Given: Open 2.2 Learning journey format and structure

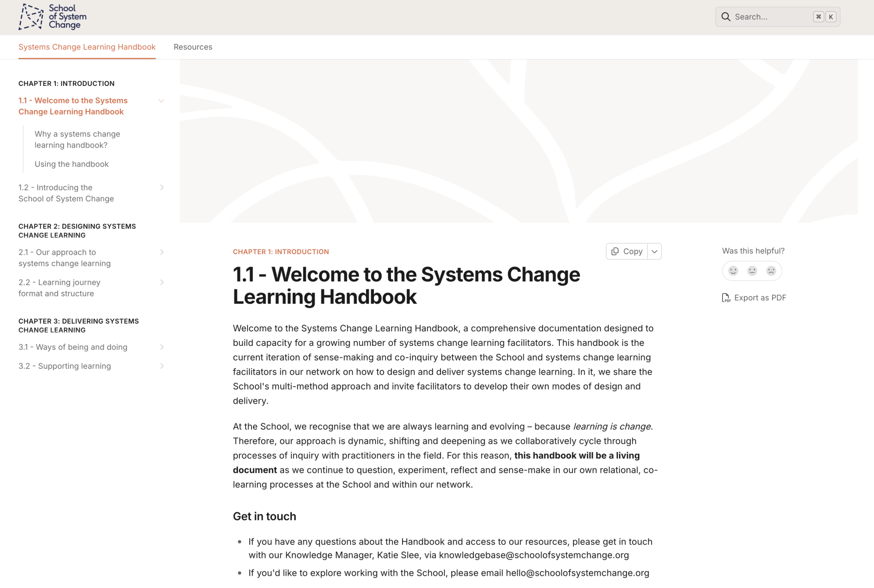Looking at the screenshot, I should 59,288.
